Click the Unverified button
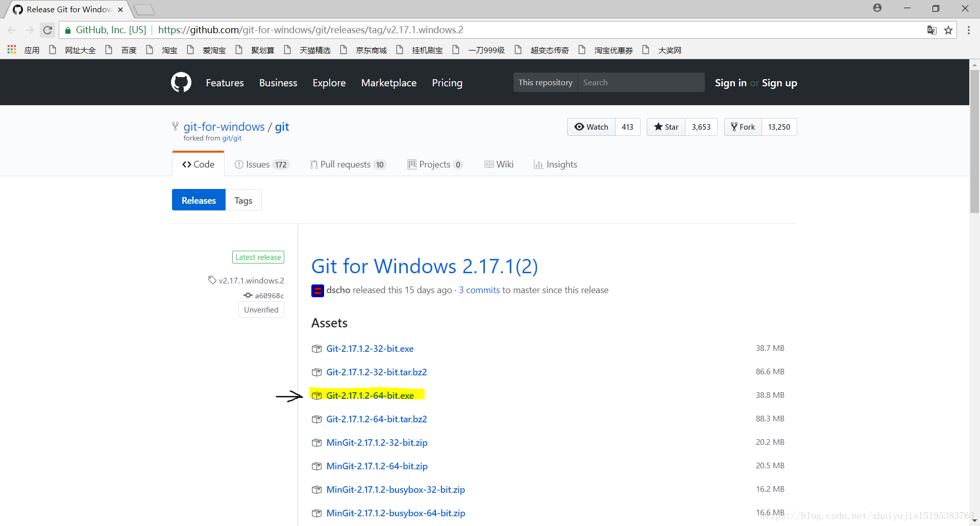Viewport: 980px width, 526px height. [x=261, y=309]
